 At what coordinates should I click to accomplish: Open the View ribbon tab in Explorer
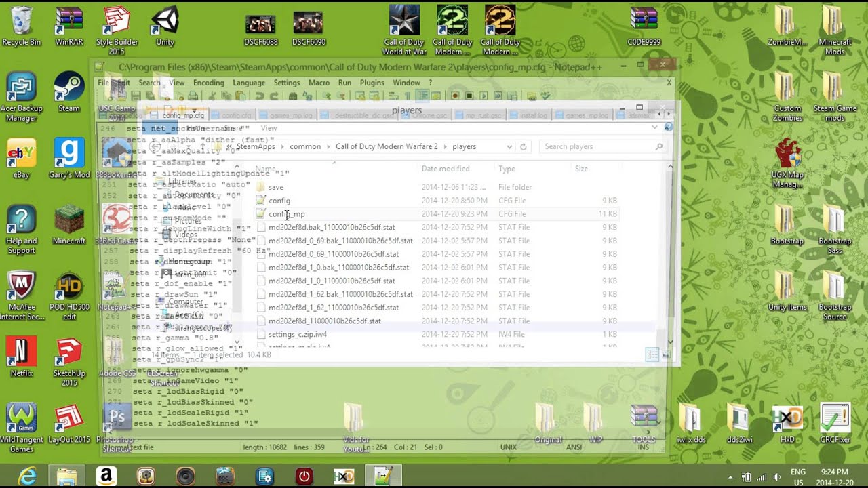[269, 128]
